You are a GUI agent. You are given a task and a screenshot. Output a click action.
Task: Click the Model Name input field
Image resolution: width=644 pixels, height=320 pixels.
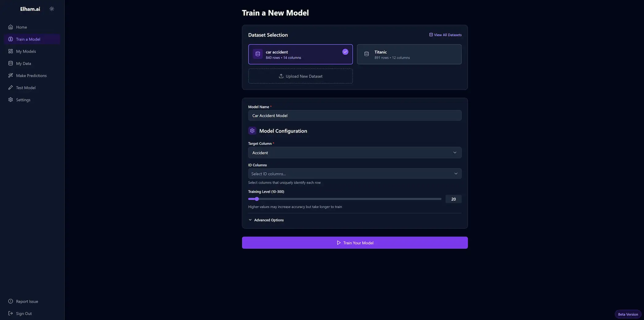coord(355,116)
